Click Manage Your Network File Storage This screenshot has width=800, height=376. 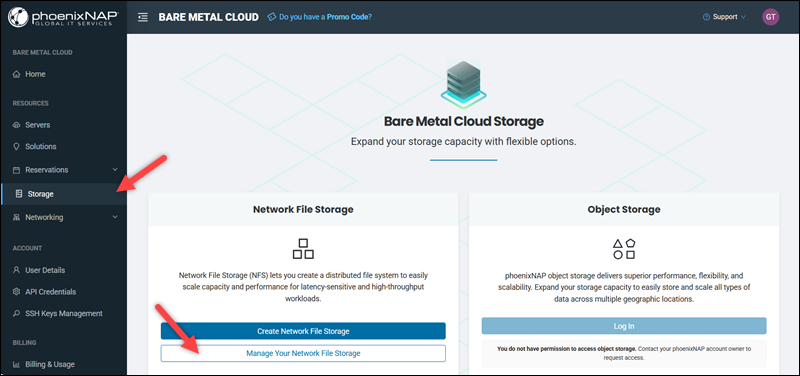(x=303, y=353)
